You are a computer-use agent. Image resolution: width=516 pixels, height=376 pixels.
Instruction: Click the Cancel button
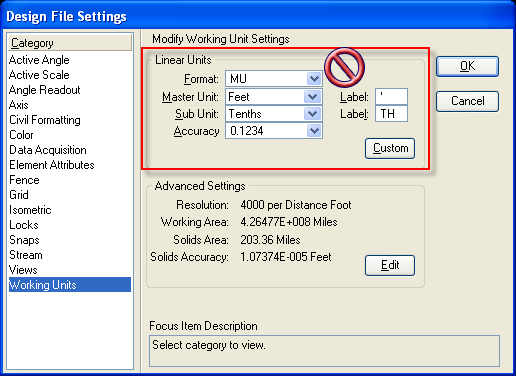467,101
